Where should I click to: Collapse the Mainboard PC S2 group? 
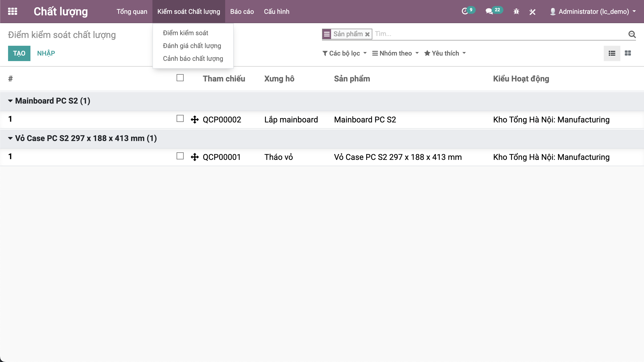pyautogui.click(x=10, y=101)
